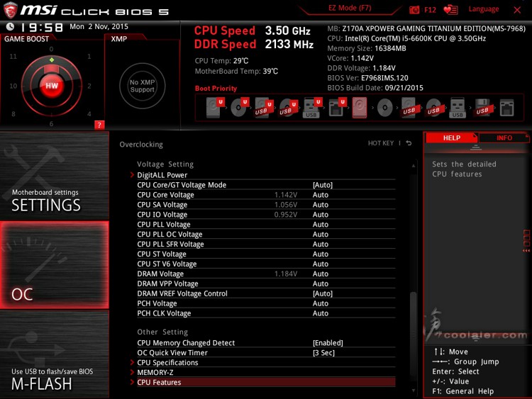Click the scroll up arrow of the list
Viewport: 532px width, 399px height.
(414, 166)
